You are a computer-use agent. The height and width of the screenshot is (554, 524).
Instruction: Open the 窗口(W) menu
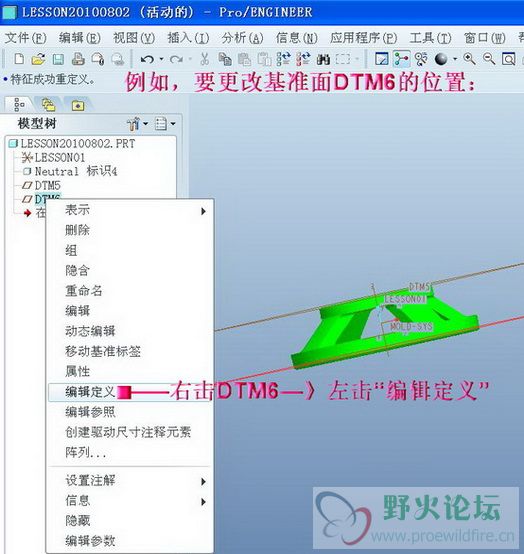(x=485, y=38)
